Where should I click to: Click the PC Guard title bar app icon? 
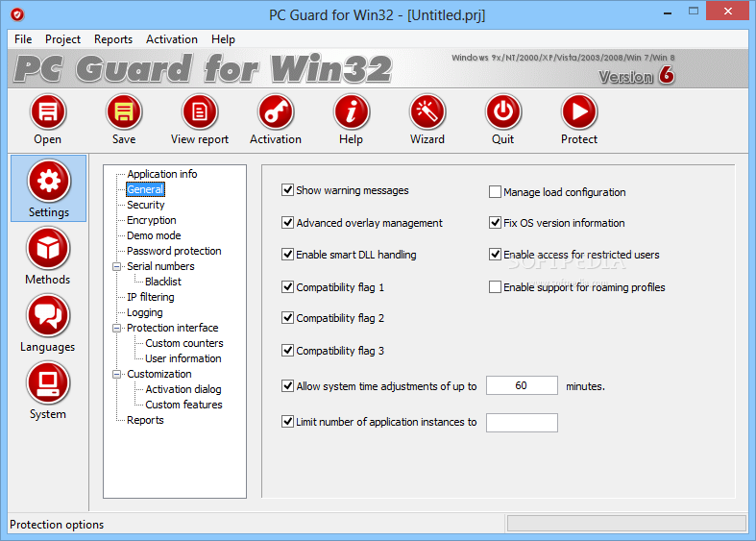pyautogui.click(x=17, y=15)
